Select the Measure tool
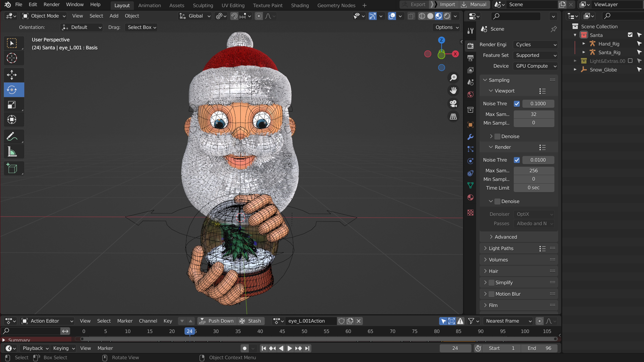 [12, 151]
